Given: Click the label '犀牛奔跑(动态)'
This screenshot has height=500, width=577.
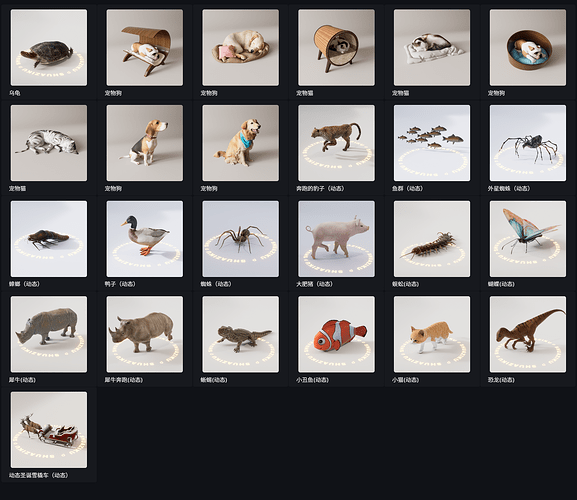Looking at the screenshot, I should click(x=124, y=380).
